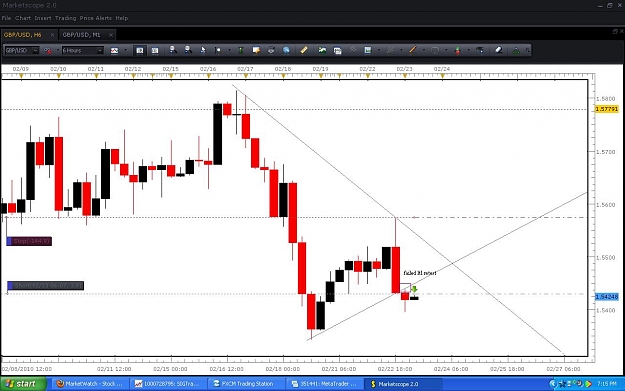Close the GBP/USD, M1 tab

[111, 35]
